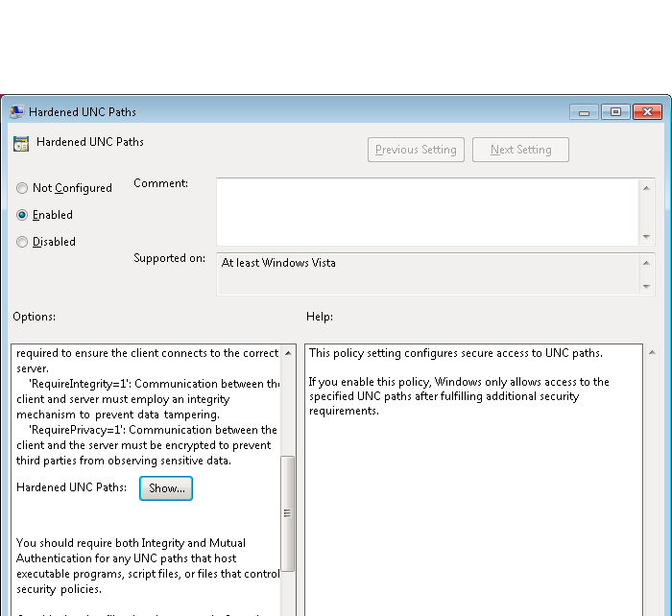Click the 'At least Windows Vista' text

pos(278,263)
